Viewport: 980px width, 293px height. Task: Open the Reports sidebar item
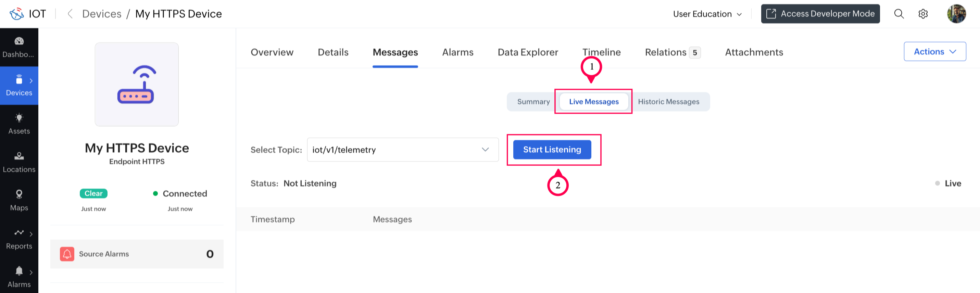click(19, 239)
